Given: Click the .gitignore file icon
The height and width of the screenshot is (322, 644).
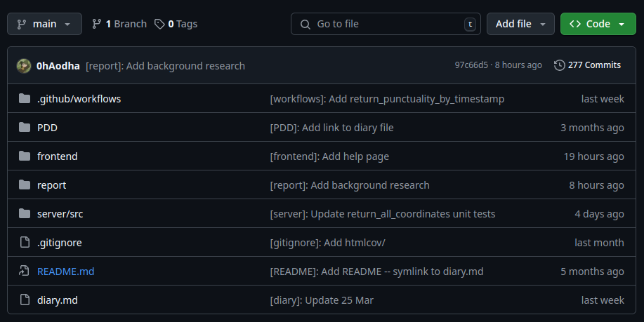Looking at the screenshot, I should 25,242.
